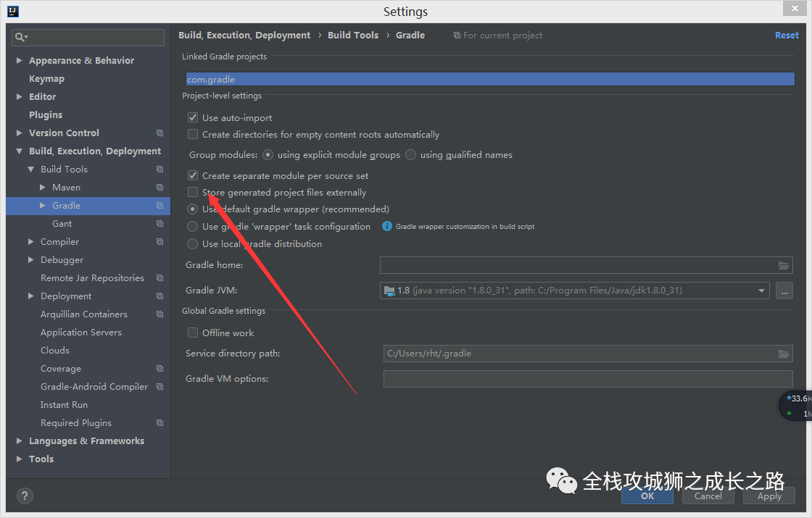Click the settings search field
This screenshot has height=518, width=812.
pos(88,37)
